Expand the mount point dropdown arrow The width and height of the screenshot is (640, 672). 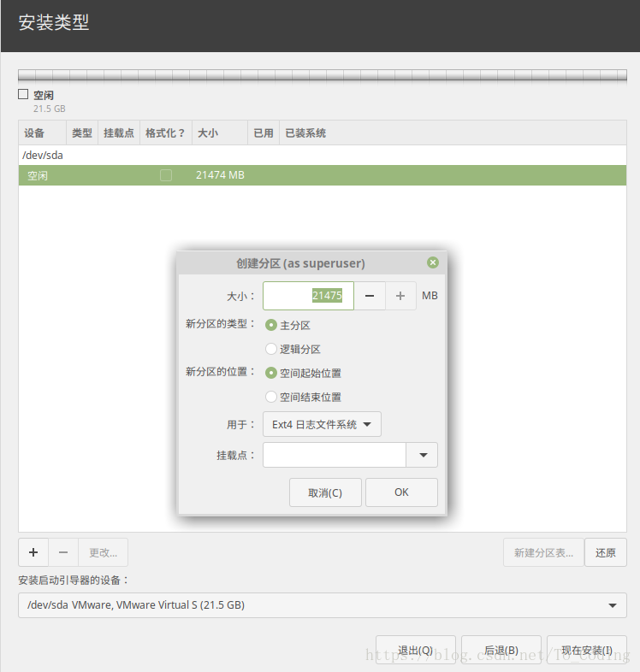pos(423,455)
